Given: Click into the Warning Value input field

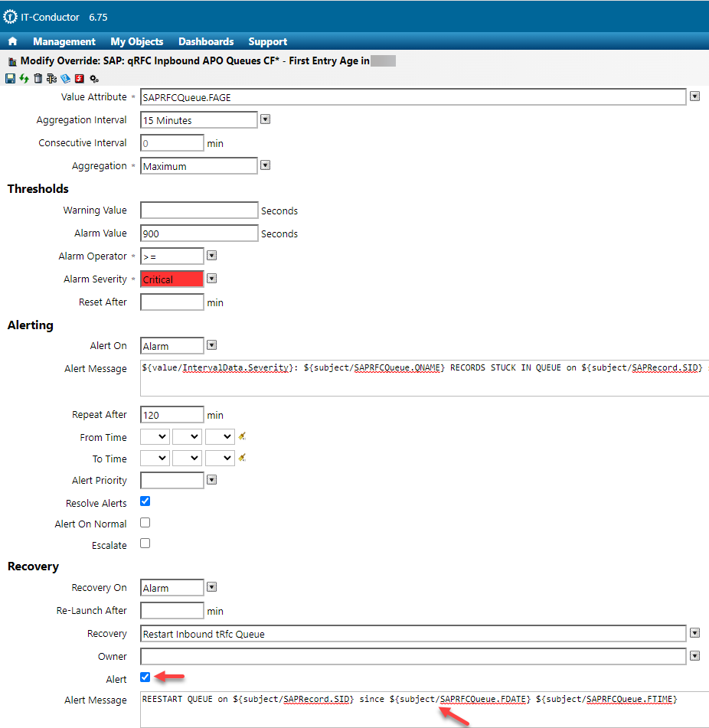Looking at the screenshot, I should pos(199,211).
